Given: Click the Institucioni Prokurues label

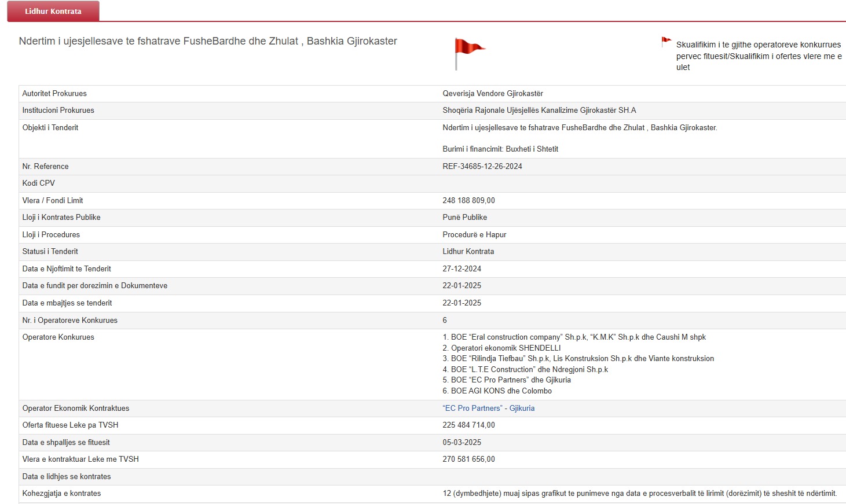Looking at the screenshot, I should pyautogui.click(x=58, y=110).
